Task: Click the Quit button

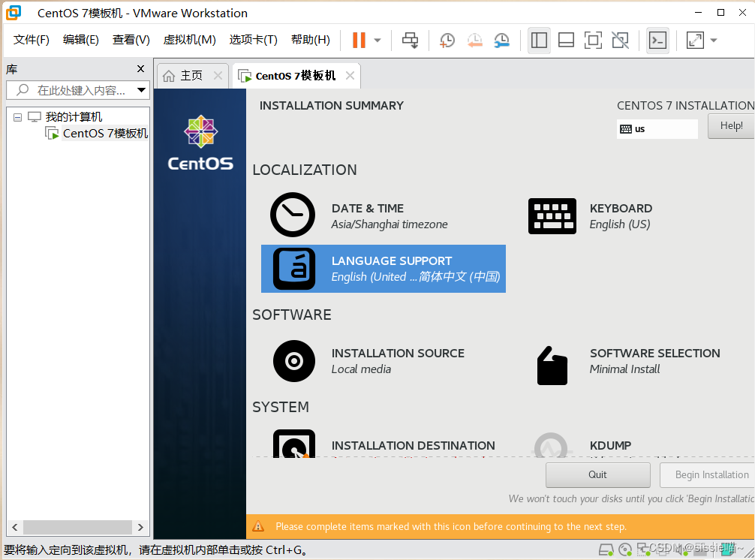Action: [x=597, y=474]
